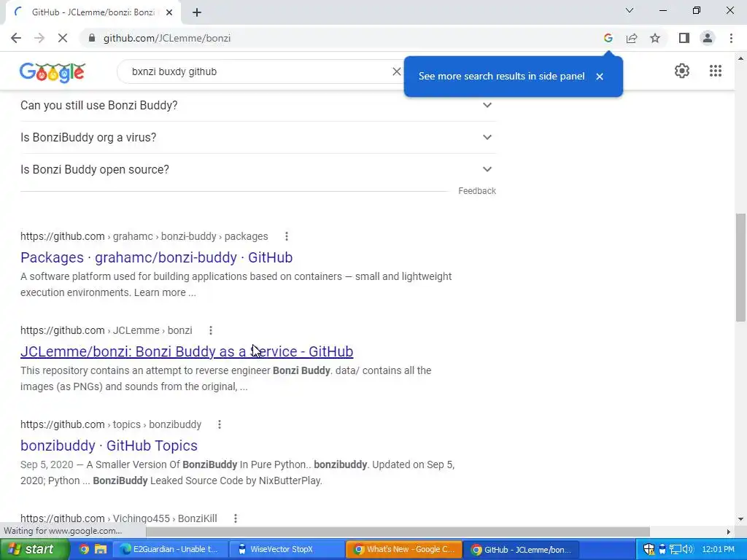Open more options for Vichingo455 BonziKill result
The image size is (747, 560).
coord(236,518)
